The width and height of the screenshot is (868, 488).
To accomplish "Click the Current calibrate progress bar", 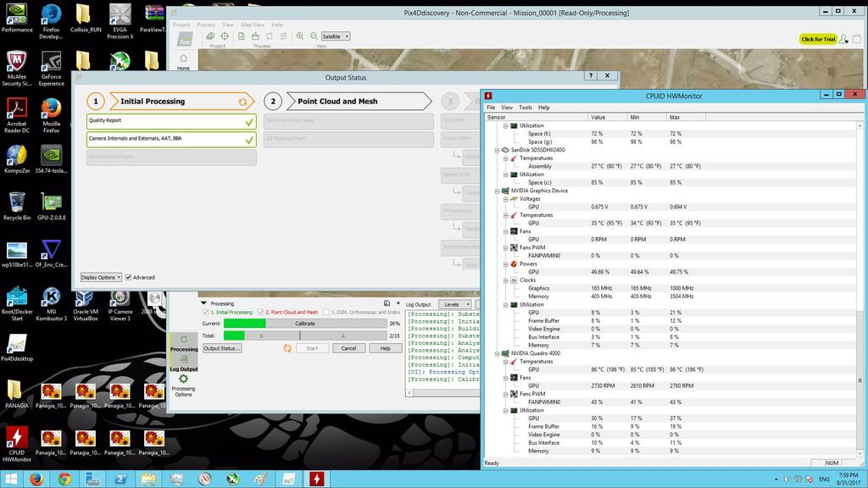I will [305, 323].
